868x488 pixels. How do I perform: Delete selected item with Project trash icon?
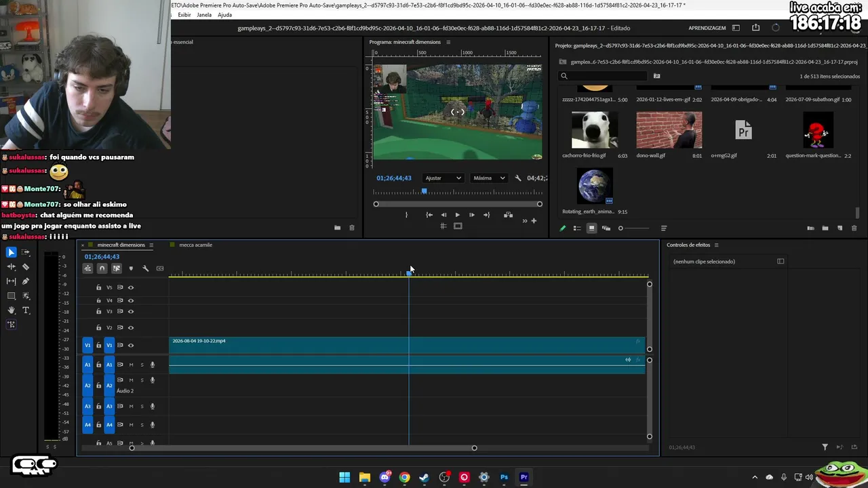(854, 228)
